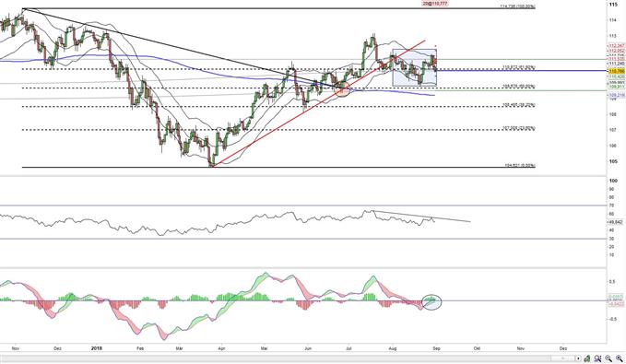This screenshot has width=626, height=364.
Task: Click the zoom in magnifier icon
Action: (620, 358)
